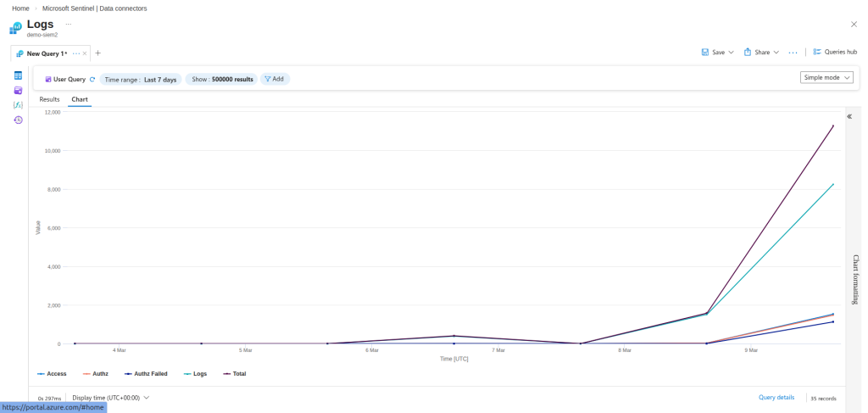868x413 pixels.
Task: Click the Logs line end data point
Action: (x=832, y=184)
